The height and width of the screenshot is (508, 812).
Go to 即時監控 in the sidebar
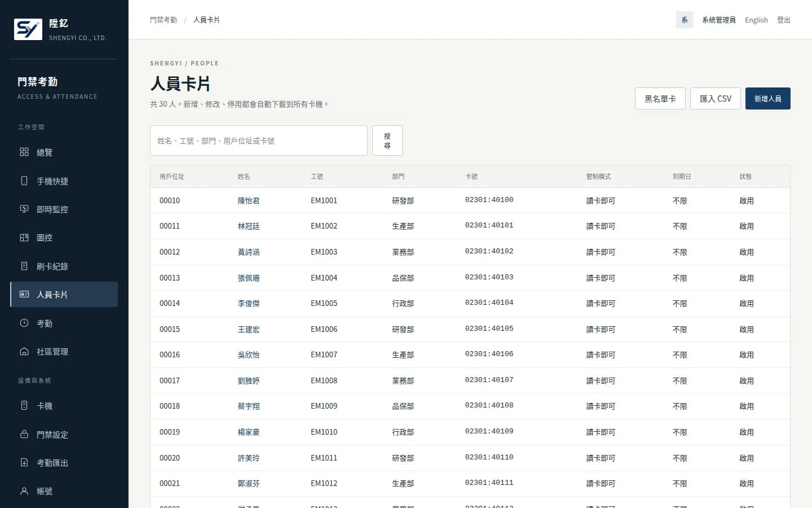point(64,209)
